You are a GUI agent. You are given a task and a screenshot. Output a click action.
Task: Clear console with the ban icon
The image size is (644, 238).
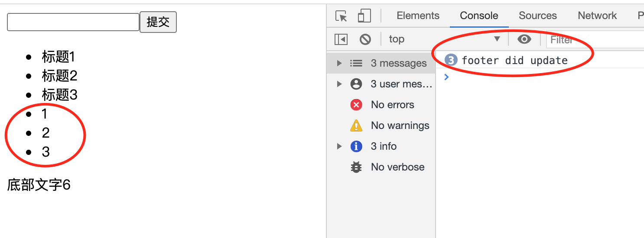365,39
